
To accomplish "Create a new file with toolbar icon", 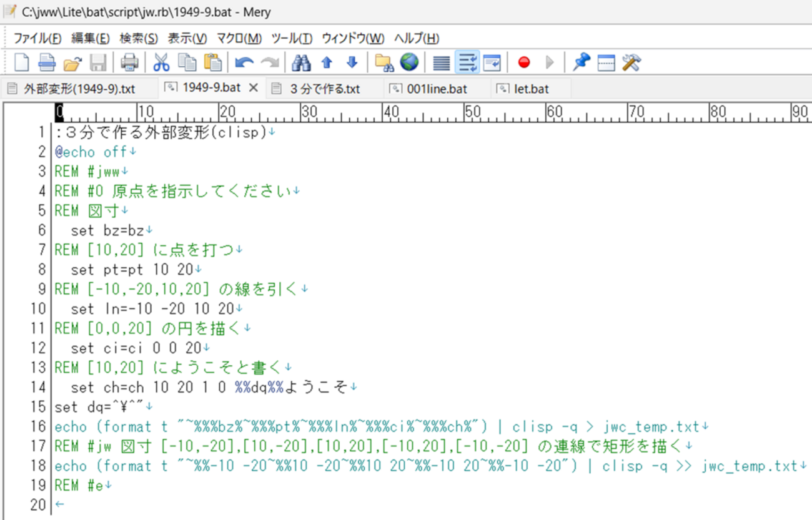I will point(22,62).
